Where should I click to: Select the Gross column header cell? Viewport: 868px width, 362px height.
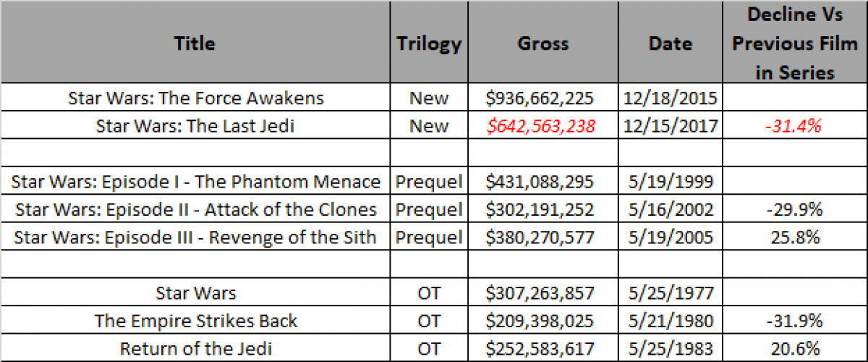[x=542, y=43]
